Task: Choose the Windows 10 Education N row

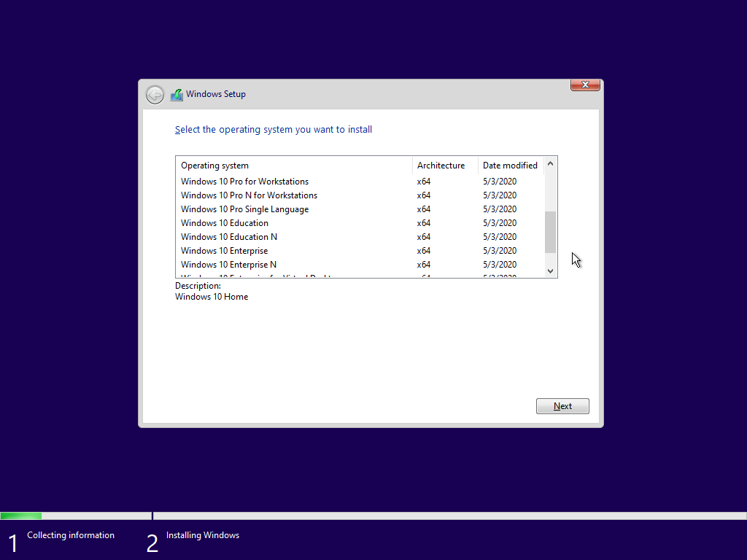Action: (360, 237)
